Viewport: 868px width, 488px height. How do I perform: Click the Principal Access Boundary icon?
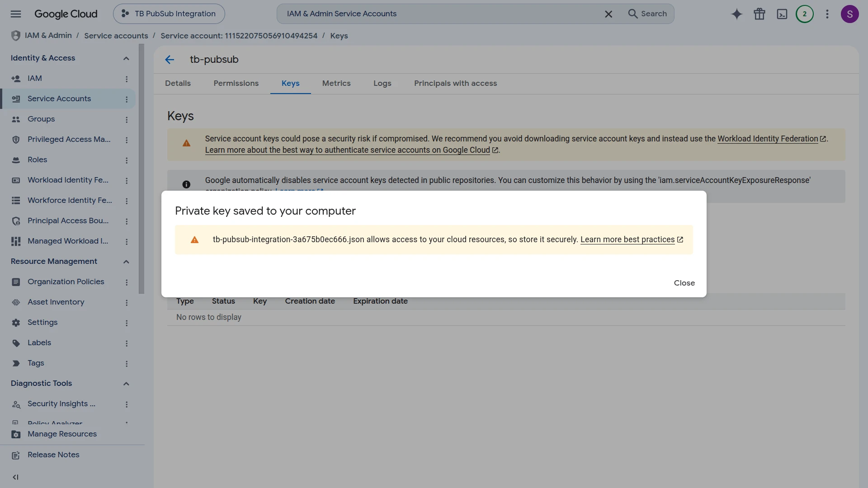[16, 221]
